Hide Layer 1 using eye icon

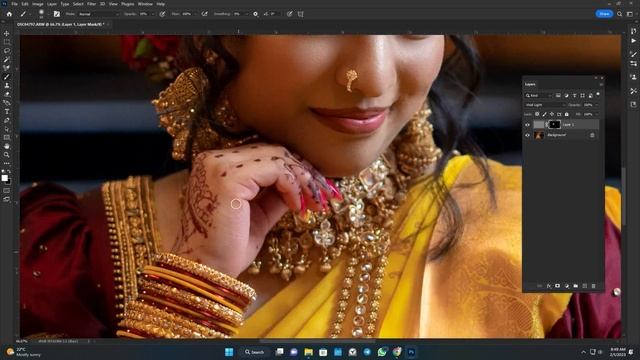click(527, 124)
